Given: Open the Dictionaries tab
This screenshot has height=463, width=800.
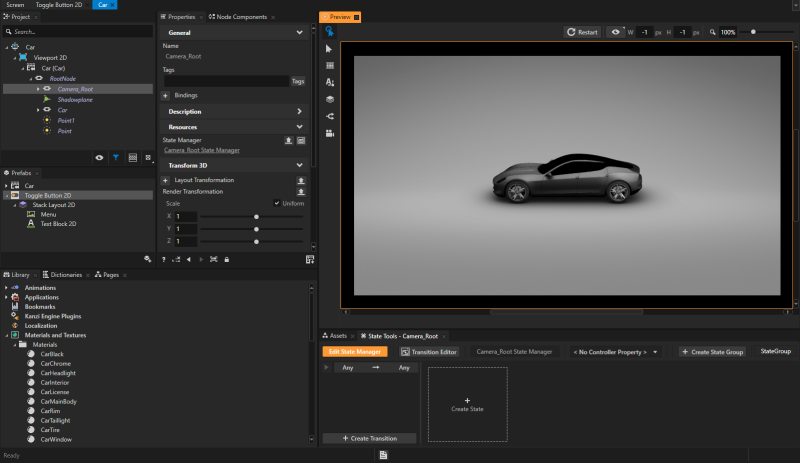Looking at the screenshot, I should tap(66, 274).
